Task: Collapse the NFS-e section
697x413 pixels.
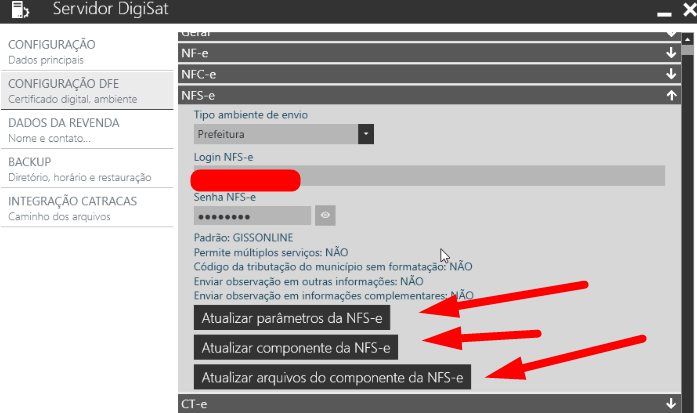Action: pyautogui.click(x=671, y=96)
